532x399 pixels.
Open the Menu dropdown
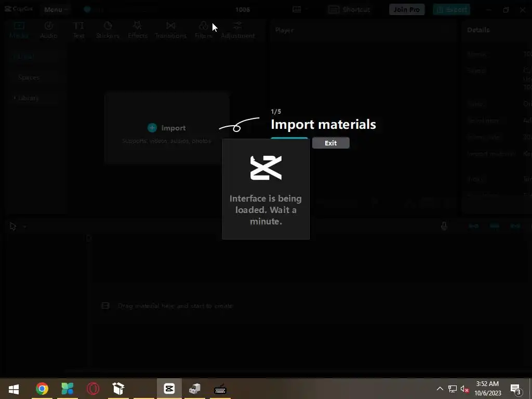(56, 9)
